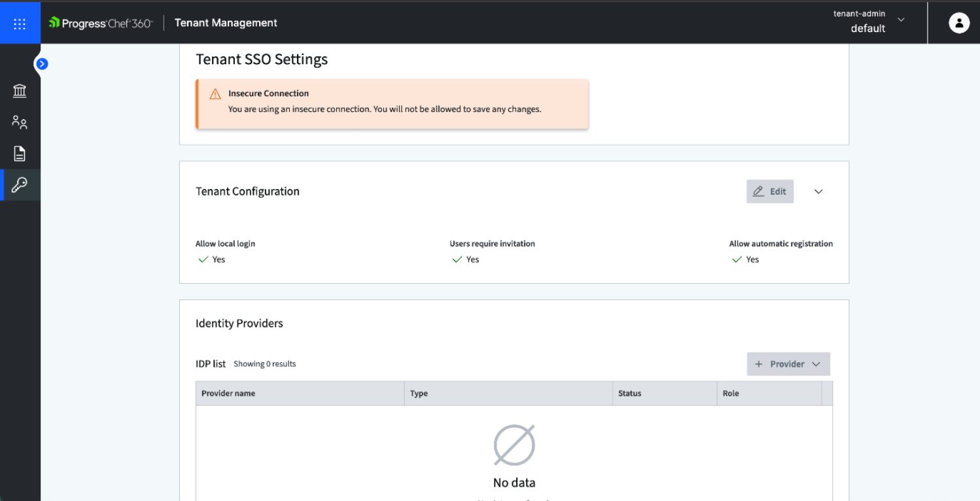980x501 pixels.
Task: Click the Type column header
Action: [419, 394]
